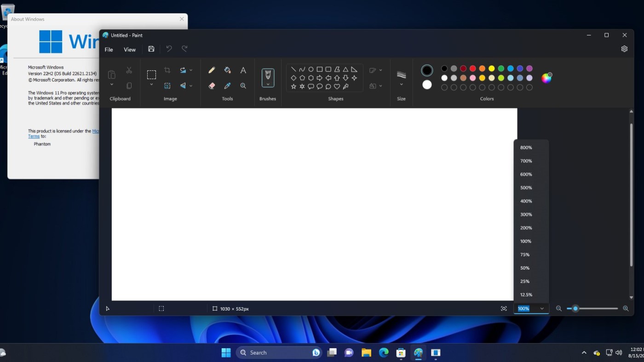Open the File menu

(109, 49)
